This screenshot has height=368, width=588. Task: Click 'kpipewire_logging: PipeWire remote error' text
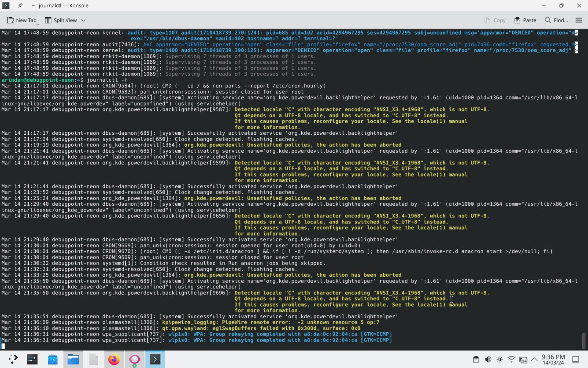[x=227, y=322]
